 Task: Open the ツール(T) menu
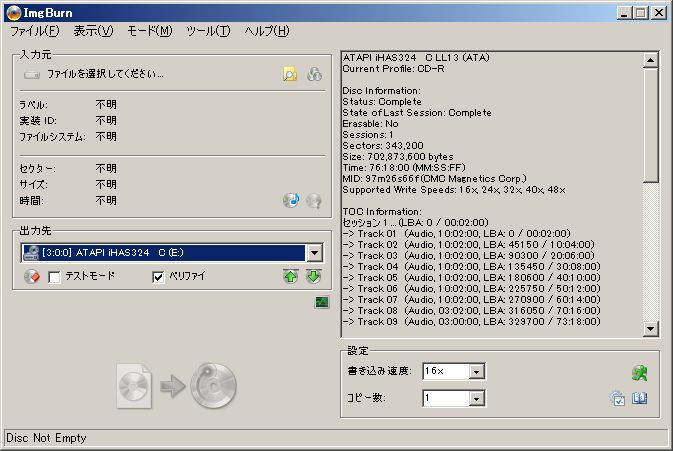208,31
